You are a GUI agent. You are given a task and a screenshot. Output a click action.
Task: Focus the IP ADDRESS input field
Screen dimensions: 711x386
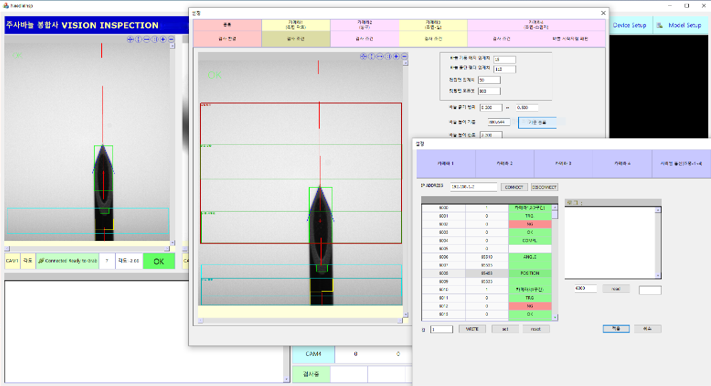coord(474,187)
